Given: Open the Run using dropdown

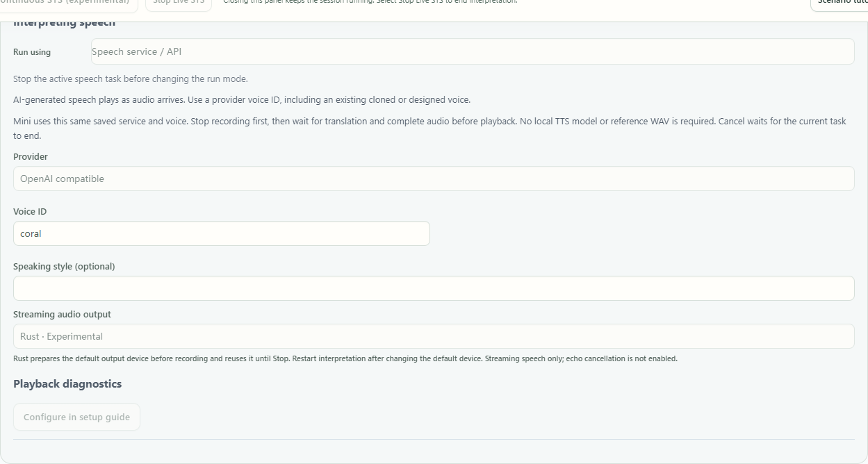Looking at the screenshot, I should point(473,51).
